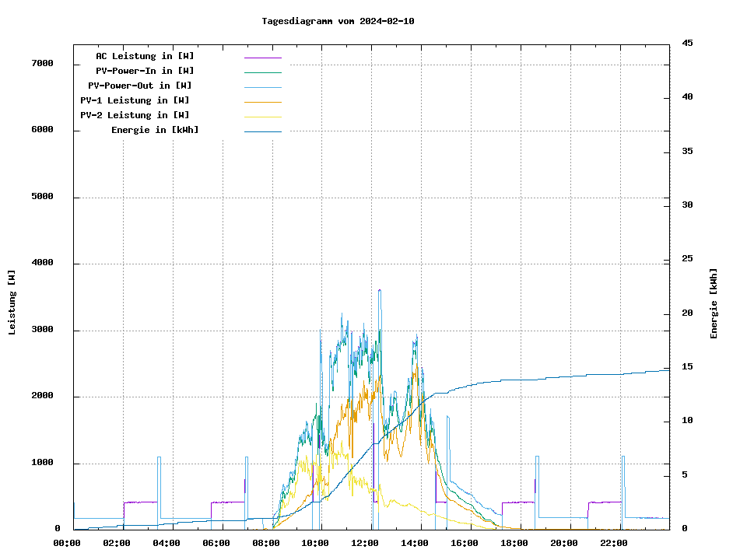
Task: Select the 12:00 time axis tick label
Action: (x=365, y=543)
